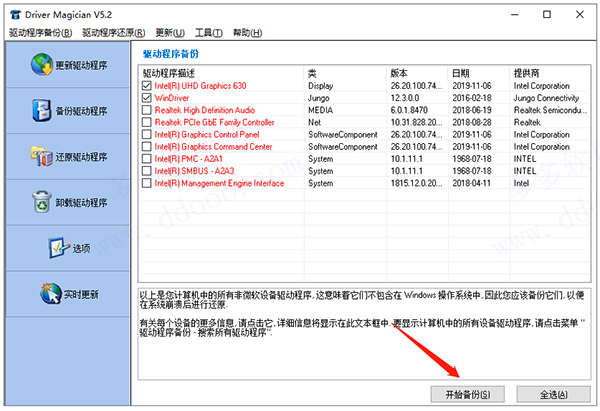Click the Jungo Connectivity provider cell
Screen dimensions: 600x411
[x=546, y=98]
